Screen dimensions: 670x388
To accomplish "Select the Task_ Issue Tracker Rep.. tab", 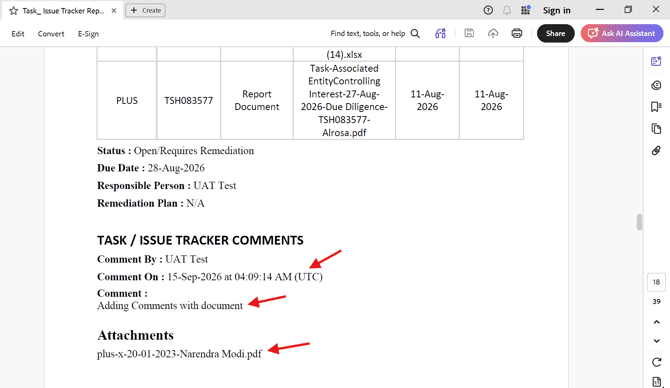I will (x=63, y=11).
